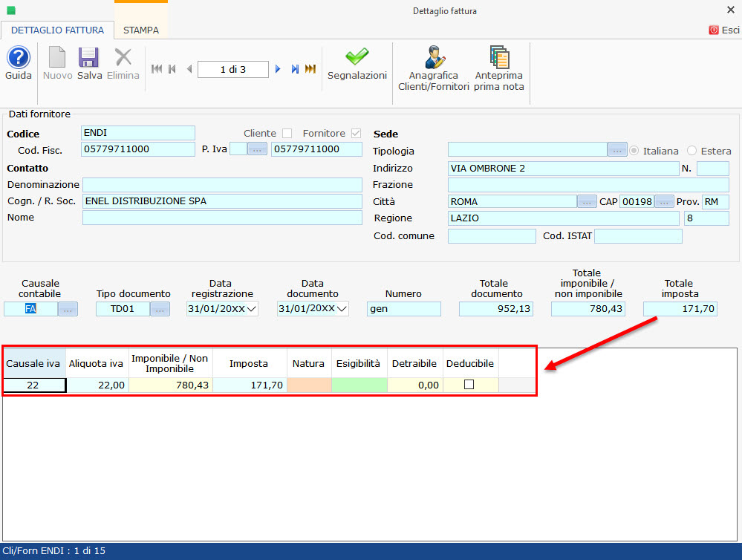742x560 pixels.
Task: Click the street number N. field
Action: click(712, 169)
